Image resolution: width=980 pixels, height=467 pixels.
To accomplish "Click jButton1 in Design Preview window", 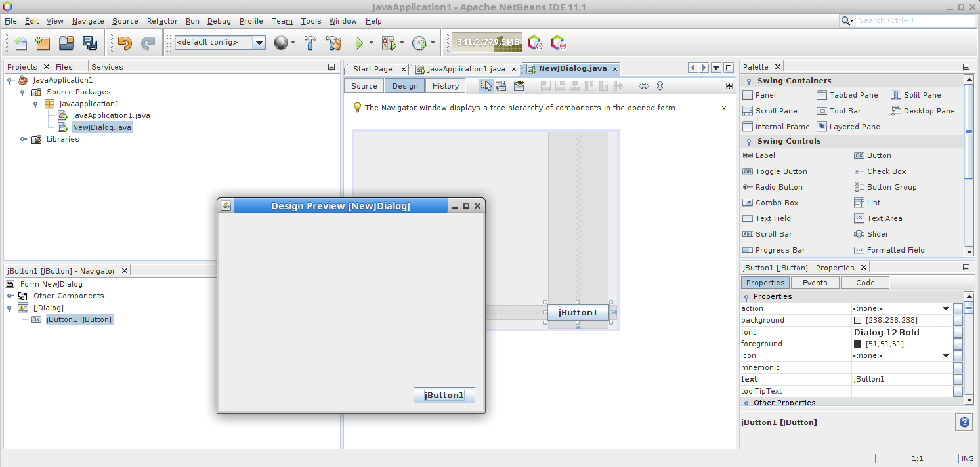I will (x=444, y=396).
